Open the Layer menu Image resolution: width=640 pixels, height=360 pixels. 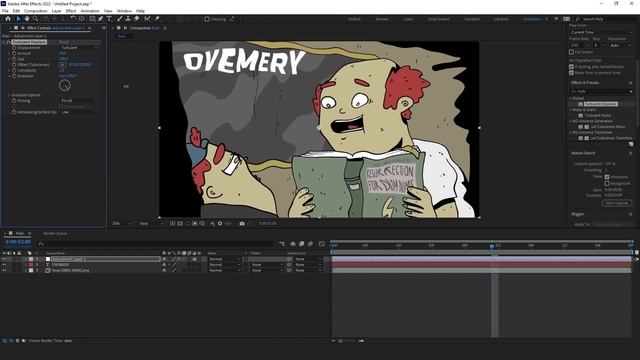(x=56, y=11)
